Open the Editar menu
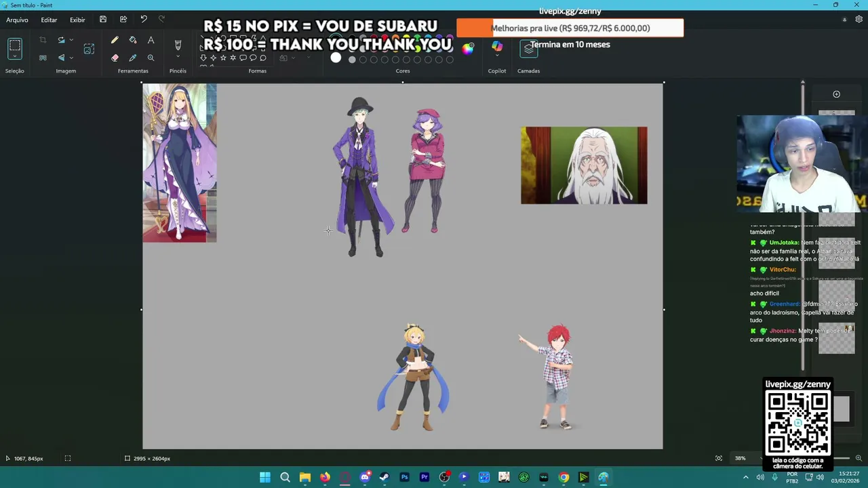 (49, 20)
